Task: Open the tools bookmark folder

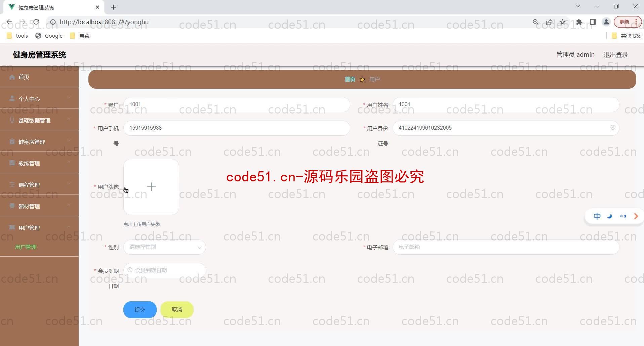Action: [17, 36]
